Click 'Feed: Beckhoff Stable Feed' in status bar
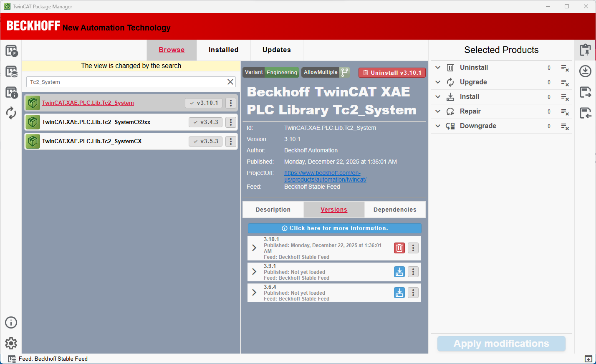 point(53,359)
